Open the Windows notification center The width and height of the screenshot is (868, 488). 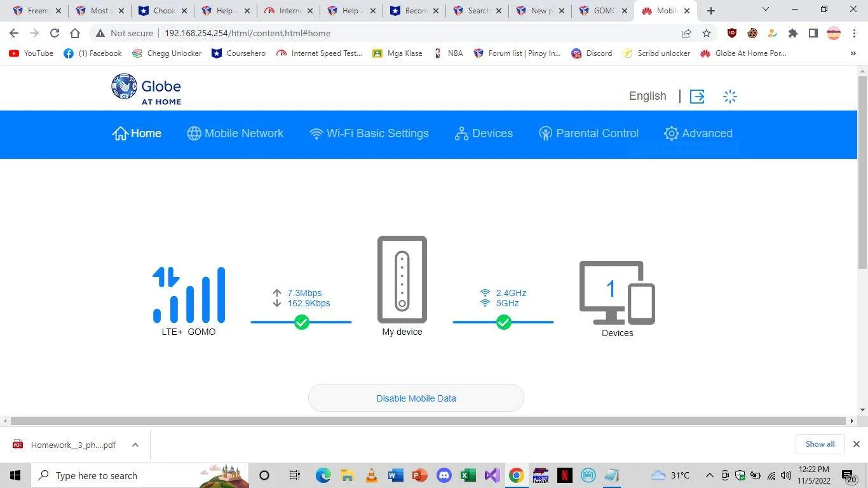(849, 475)
